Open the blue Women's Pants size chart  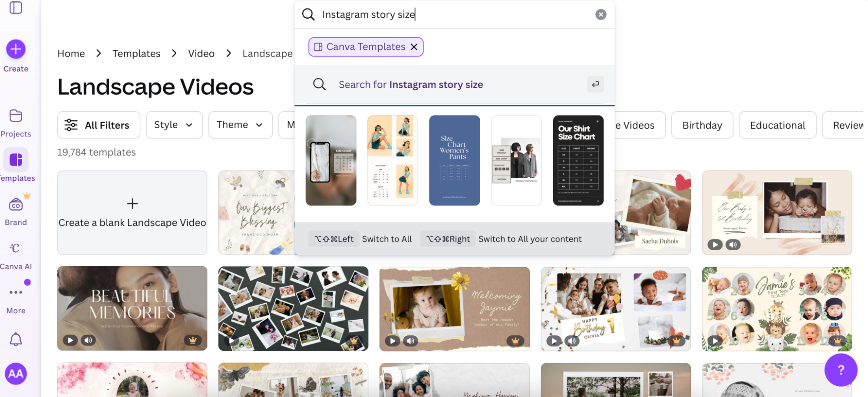pos(454,160)
